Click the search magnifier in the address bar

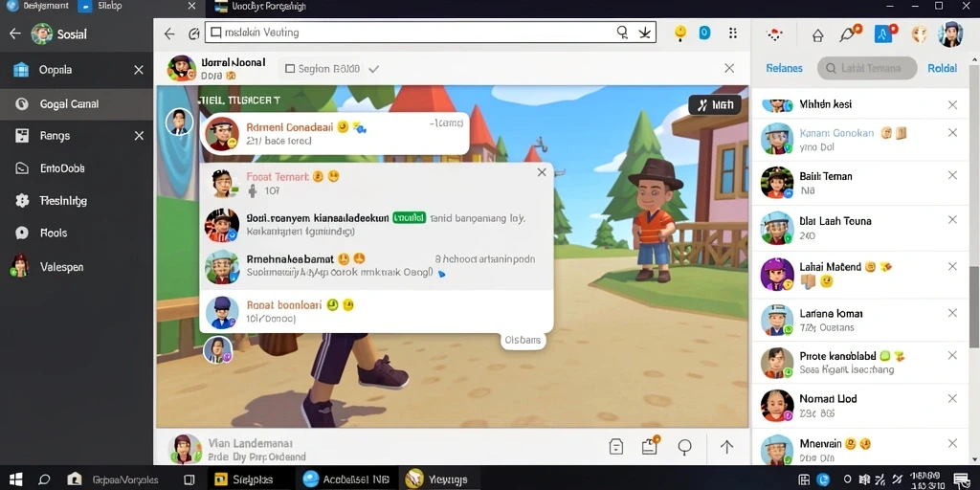click(x=622, y=33)
